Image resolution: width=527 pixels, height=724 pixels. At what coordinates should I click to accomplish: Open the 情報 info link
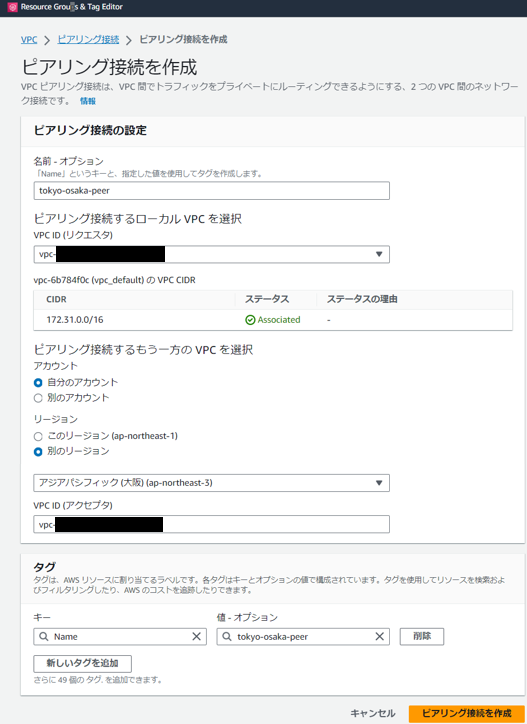tap(88, 101)
